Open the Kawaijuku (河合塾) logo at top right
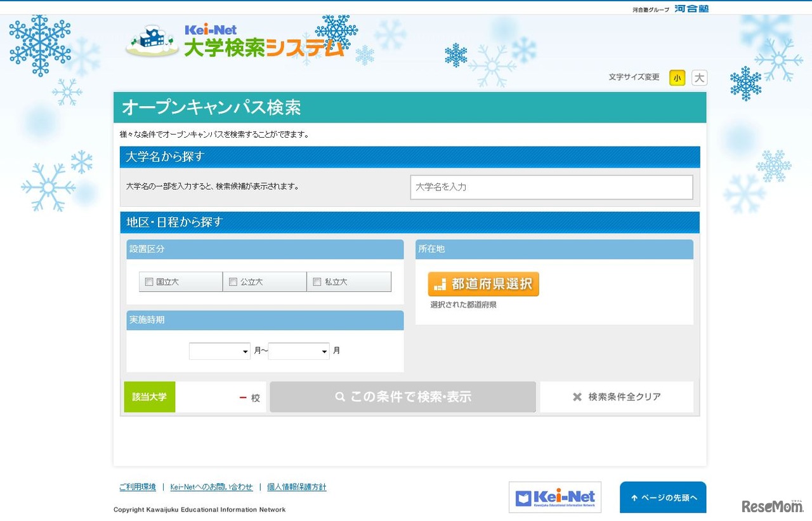 pyautogui.click(x=691, y=10)
